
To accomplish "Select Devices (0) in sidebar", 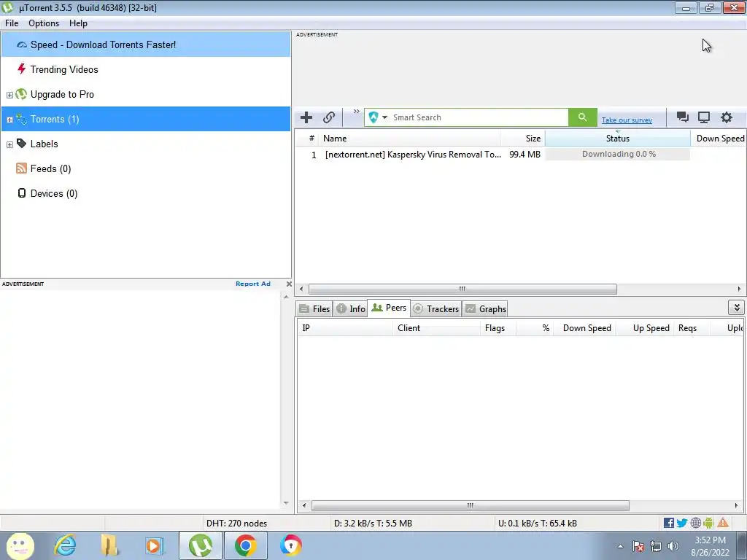I will (x=146, y=193).
